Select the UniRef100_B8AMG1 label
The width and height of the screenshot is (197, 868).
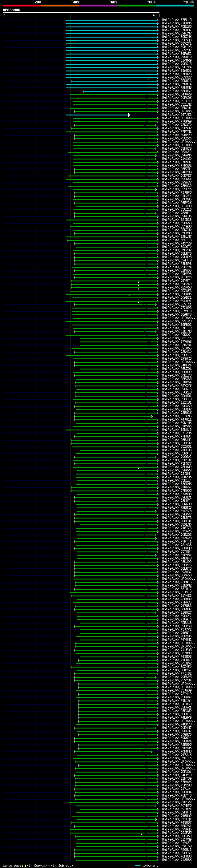177,71
